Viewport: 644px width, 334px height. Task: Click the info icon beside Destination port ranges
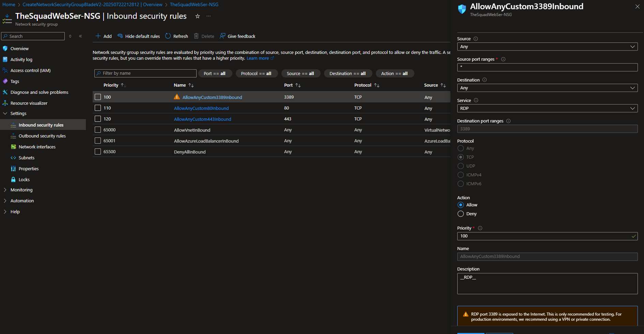508,121
